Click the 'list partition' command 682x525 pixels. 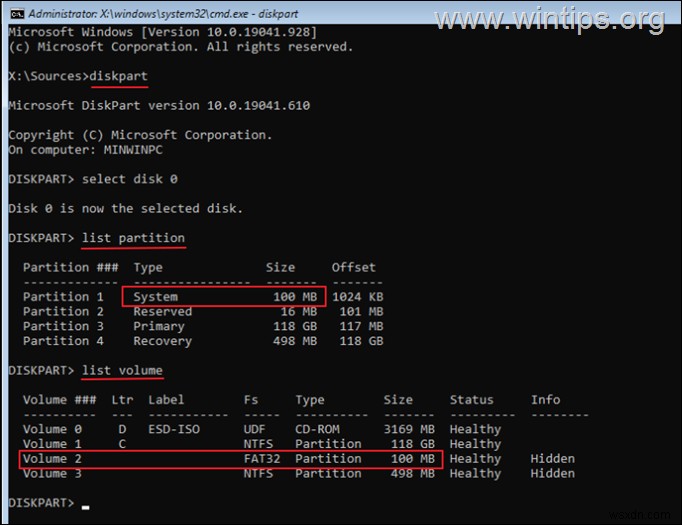click(133, 238)
